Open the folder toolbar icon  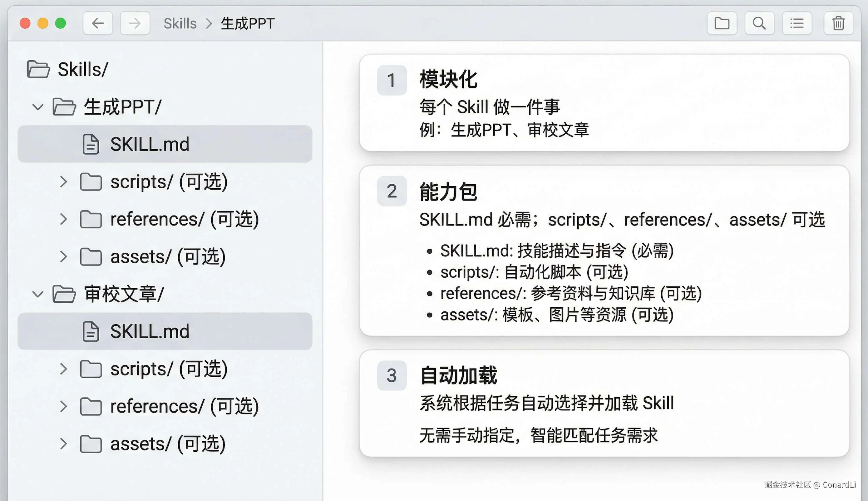[x=722, y=23]
